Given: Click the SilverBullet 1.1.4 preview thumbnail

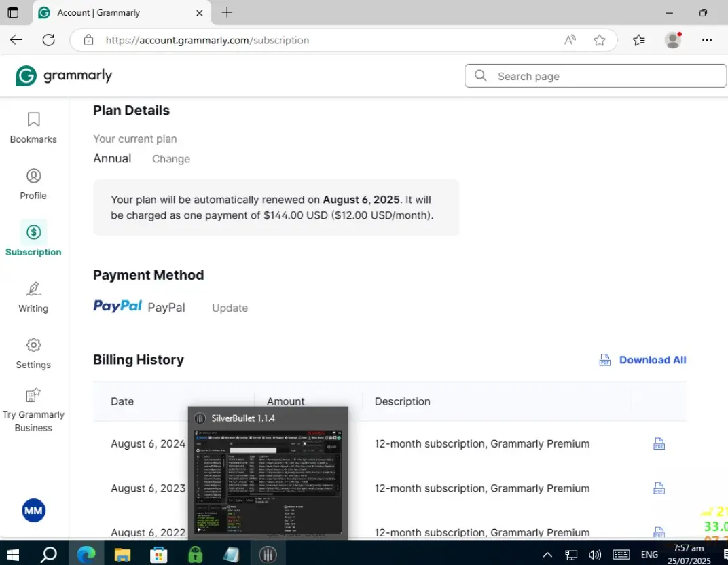Looking at the screenshot, I should (268, 481).
